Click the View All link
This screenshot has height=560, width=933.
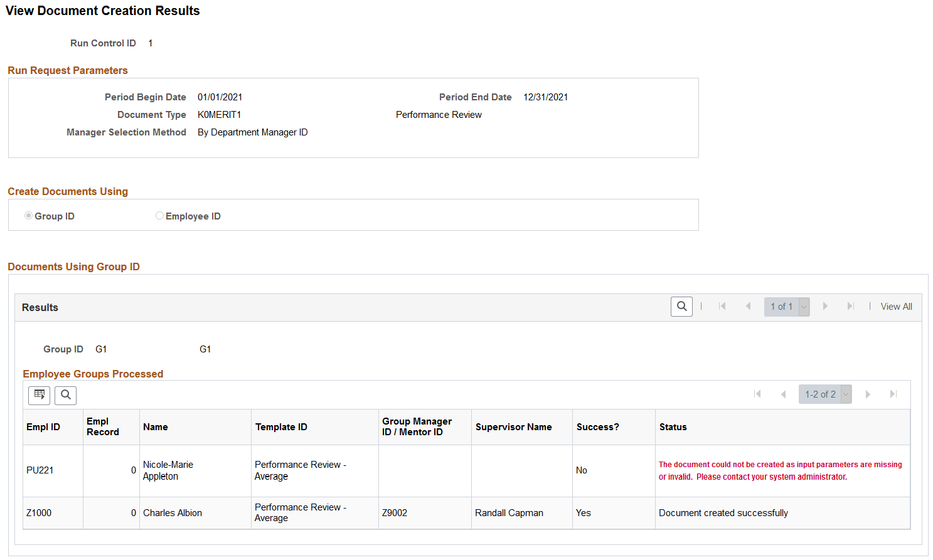coord(896,306)
